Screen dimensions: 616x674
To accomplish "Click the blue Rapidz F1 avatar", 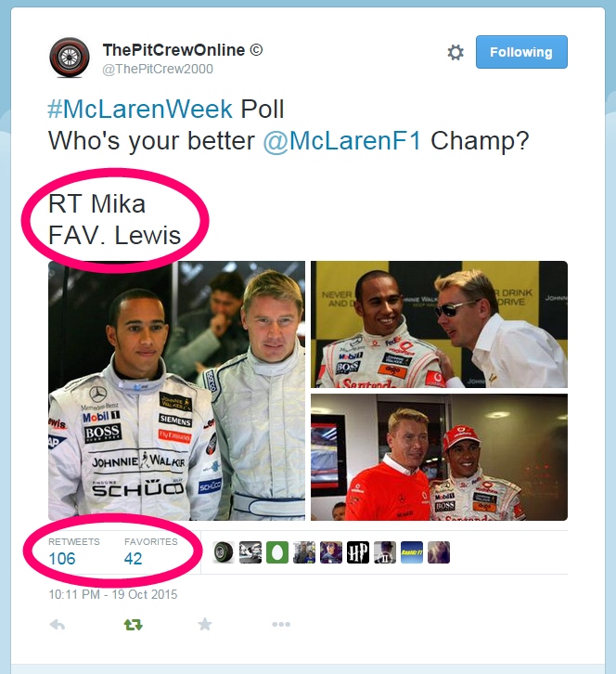I will tap(412, 552).
